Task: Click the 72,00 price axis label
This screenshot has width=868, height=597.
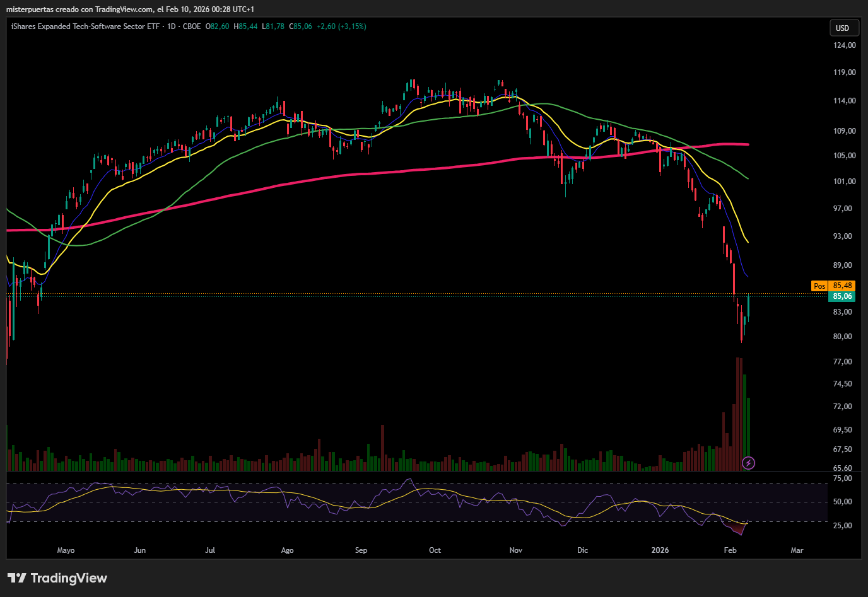Action: click(x=843, y=407)
